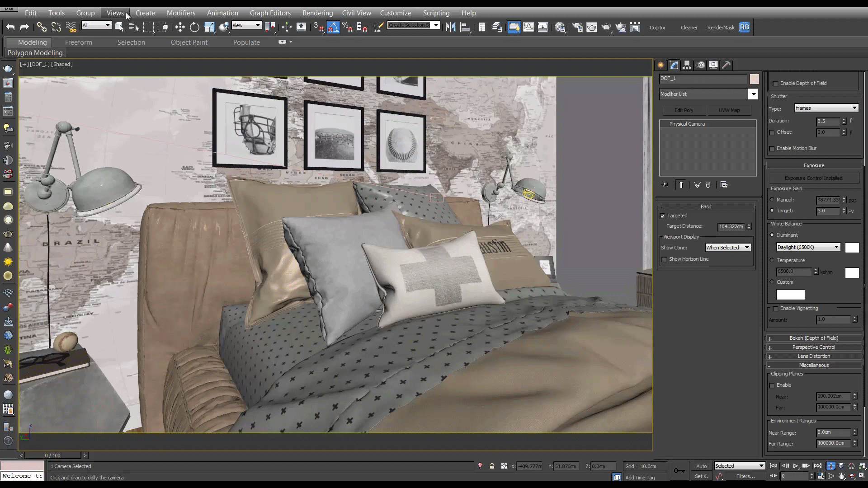This screenshot has height=488, width=868.
Task: Open the Display command panel tab
Action: [x=713, y=65]
